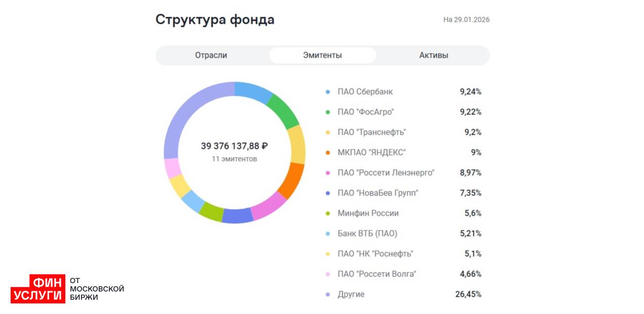Click the date На 29.01.2026
Screen dimensions: 644x314
point(466,20)
